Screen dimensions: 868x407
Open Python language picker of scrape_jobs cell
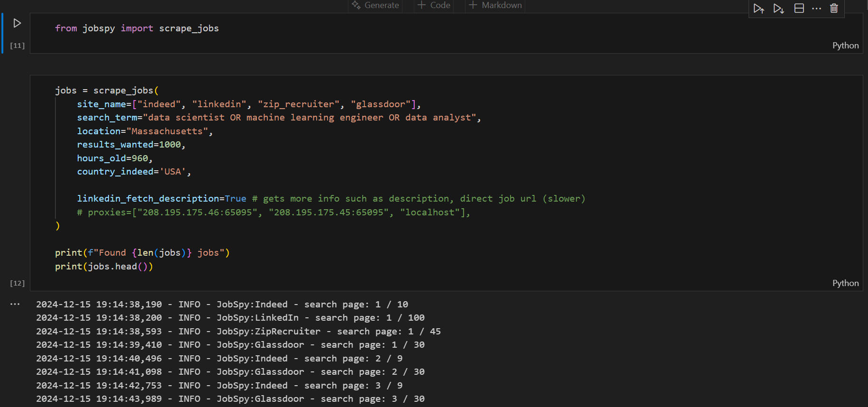(x=845, y=283)
